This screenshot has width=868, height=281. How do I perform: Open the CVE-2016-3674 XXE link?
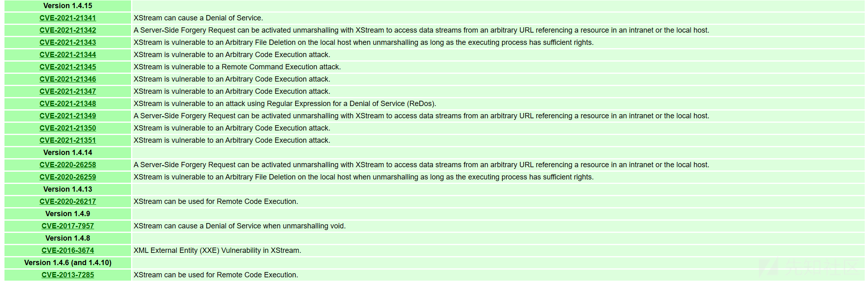pos(68,250)
